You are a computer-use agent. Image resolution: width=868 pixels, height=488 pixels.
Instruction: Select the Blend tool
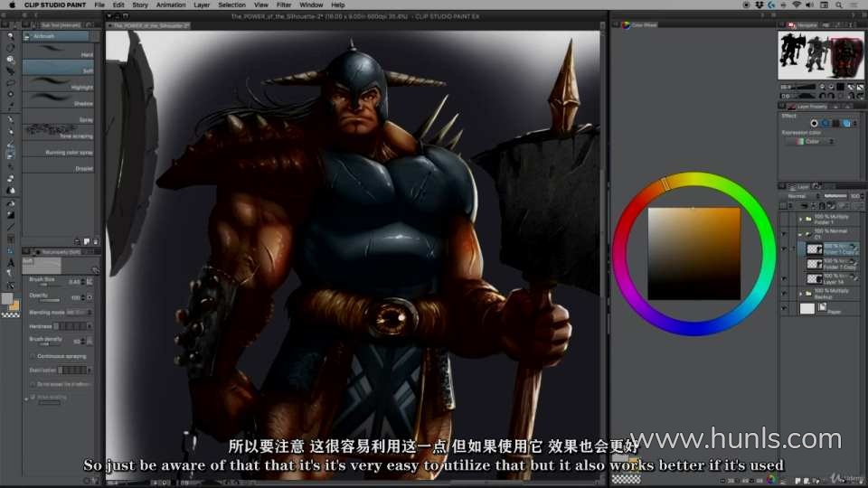click(x=10, y=191)
